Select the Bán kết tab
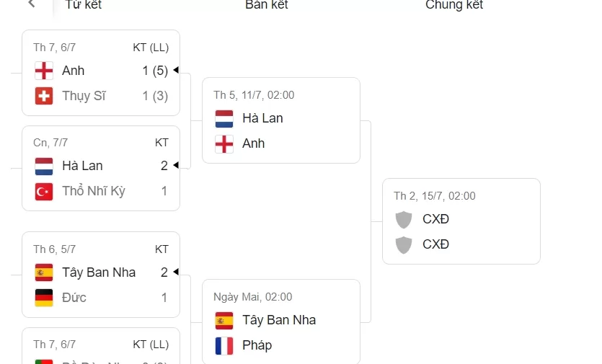The height and width of the screenshot is (364, 602). (x=266, y=5)
